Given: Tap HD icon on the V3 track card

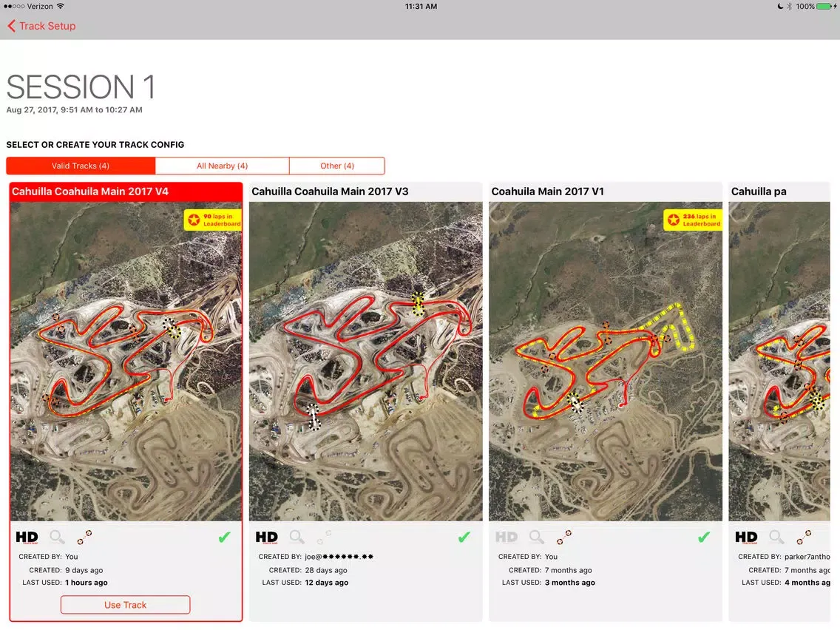Looking at the screenshot, I should click(266, 538).
